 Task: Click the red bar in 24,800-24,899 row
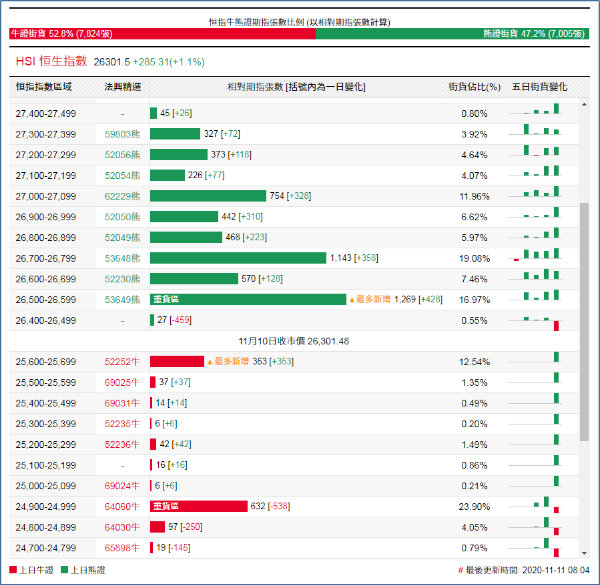(x=157, y=527)
